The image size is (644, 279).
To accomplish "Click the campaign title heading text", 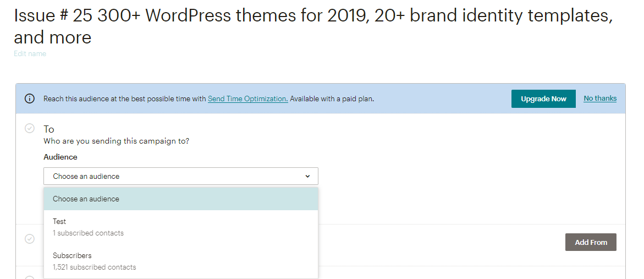I will click(x=313, y=26).
